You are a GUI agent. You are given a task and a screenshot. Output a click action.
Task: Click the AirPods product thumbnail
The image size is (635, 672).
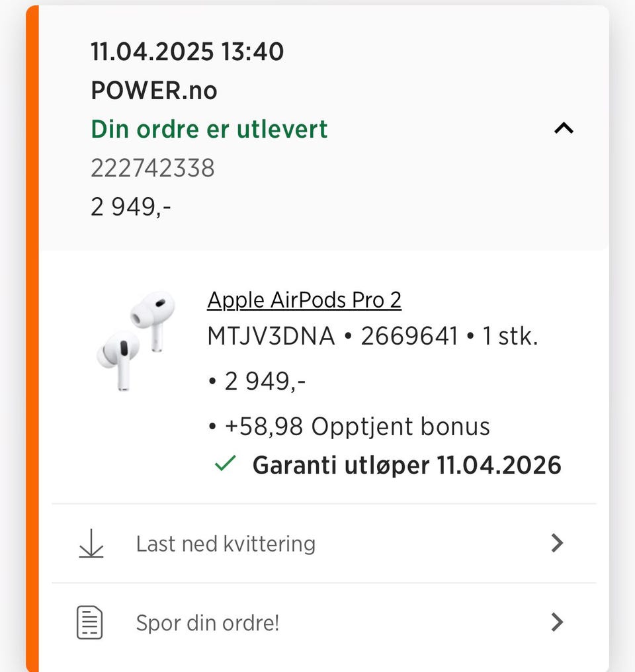point(136,340)
